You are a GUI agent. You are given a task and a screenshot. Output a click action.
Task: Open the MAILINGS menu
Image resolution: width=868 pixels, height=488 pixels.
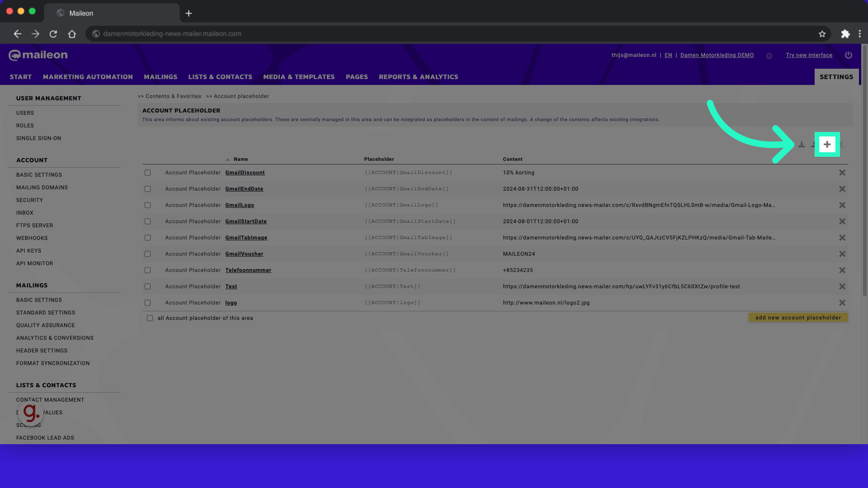coord(160,77)
